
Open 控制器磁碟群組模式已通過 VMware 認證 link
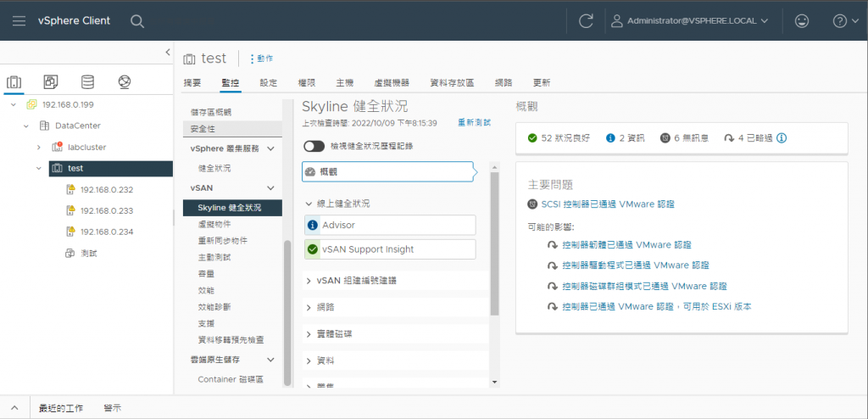[644, 287]
